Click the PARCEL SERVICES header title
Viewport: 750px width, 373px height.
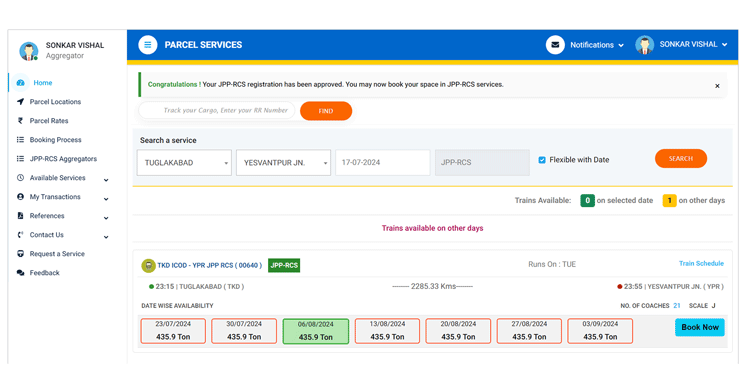click(203, 45)
